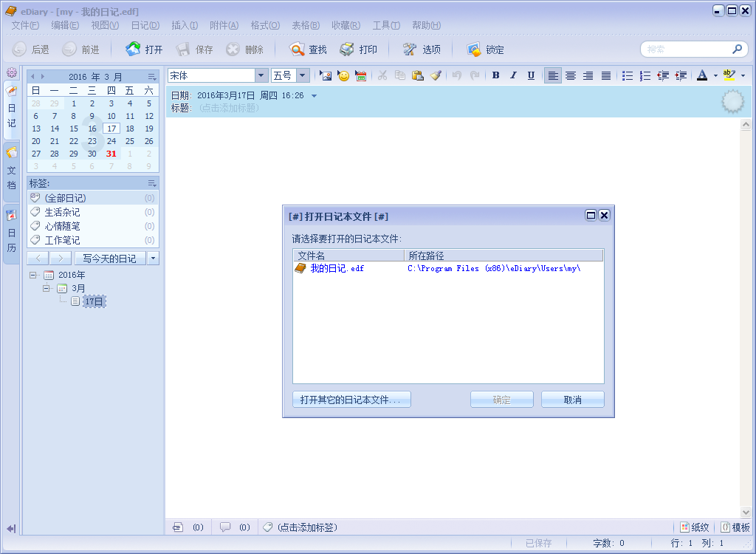Open a diary file with 打开 button
The image size is (756, 554).
pos(144,49)
